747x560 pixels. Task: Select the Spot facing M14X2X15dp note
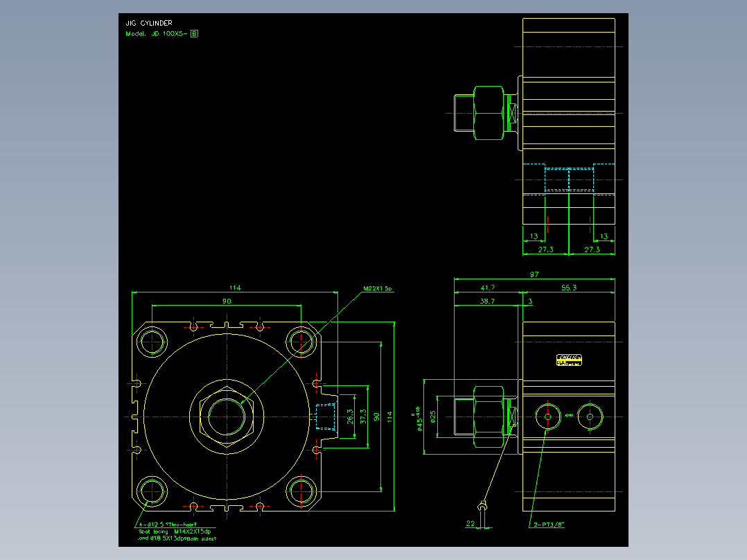(x=175, y=532)
